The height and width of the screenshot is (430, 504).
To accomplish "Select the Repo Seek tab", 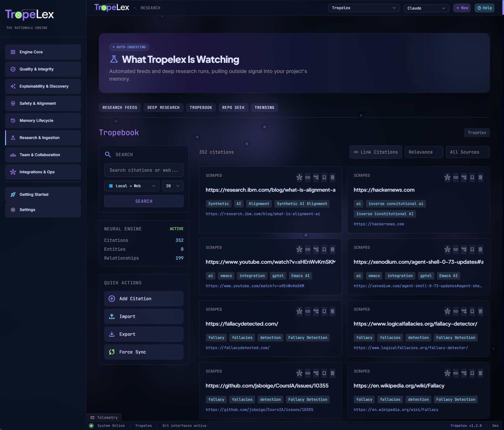I will tap(233, 108).
